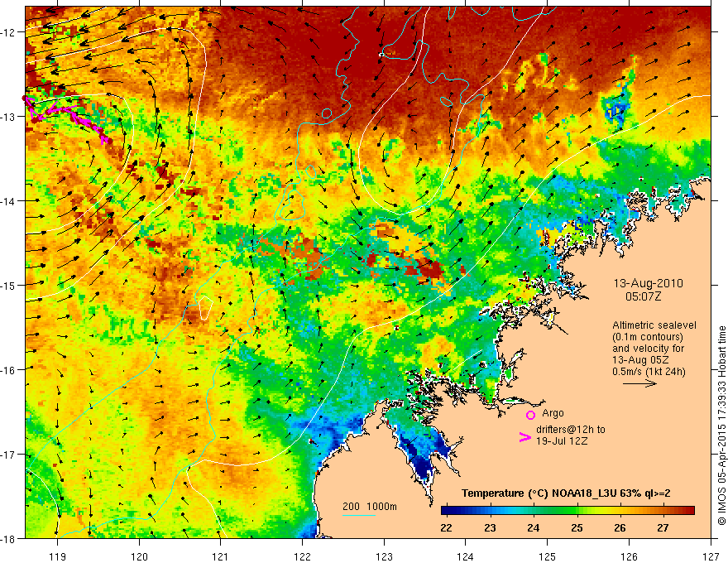Image resolution: width=728 pixels, height=563 pixels.
Task: Click latitude axis label "-18"
Action: [8, 539]
